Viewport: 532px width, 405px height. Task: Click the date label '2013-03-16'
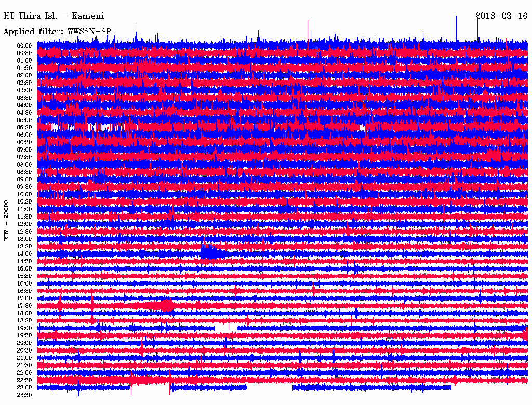501,16
